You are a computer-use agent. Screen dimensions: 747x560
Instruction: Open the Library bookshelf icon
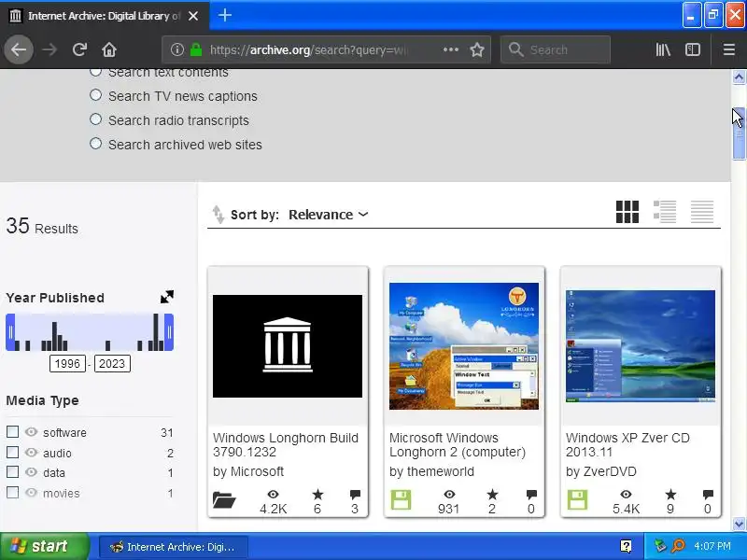tap(663, 49)
